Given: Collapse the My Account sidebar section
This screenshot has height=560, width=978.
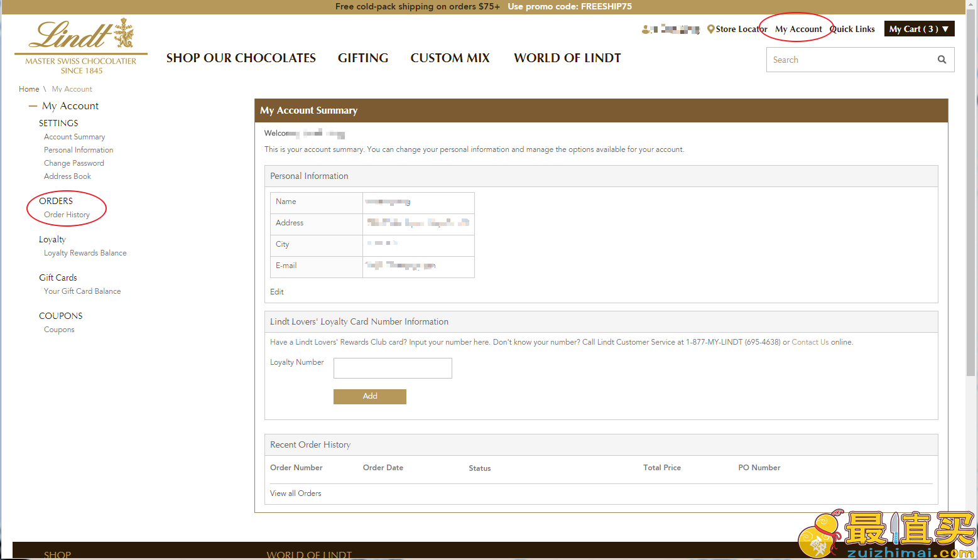Looking at the screenshot, I should pos(33,106).
